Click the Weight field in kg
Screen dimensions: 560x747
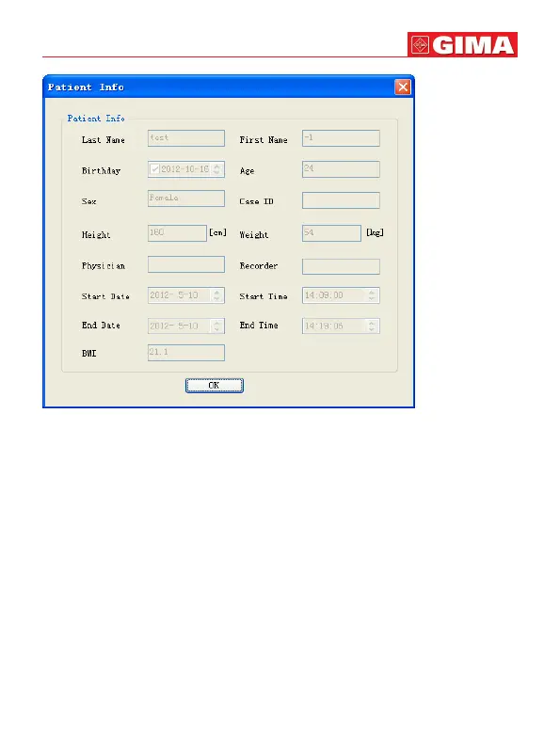click(331, 233)
